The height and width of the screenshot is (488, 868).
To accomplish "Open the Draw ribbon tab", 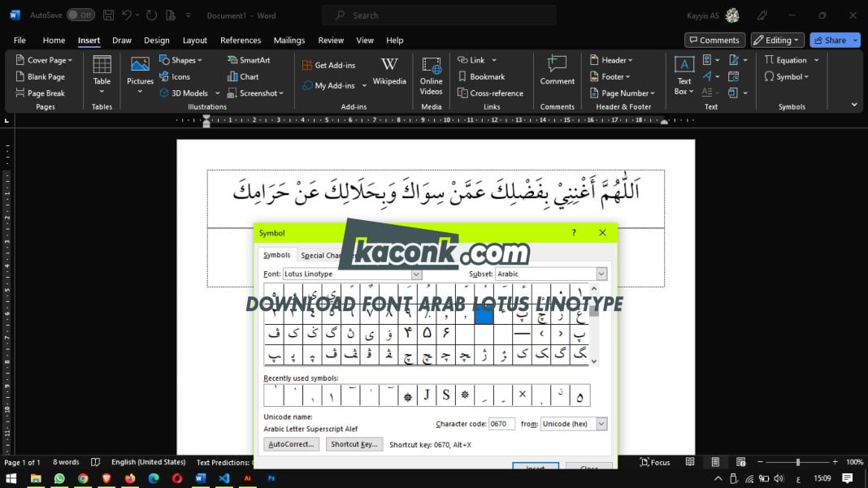I will (121, 40).
